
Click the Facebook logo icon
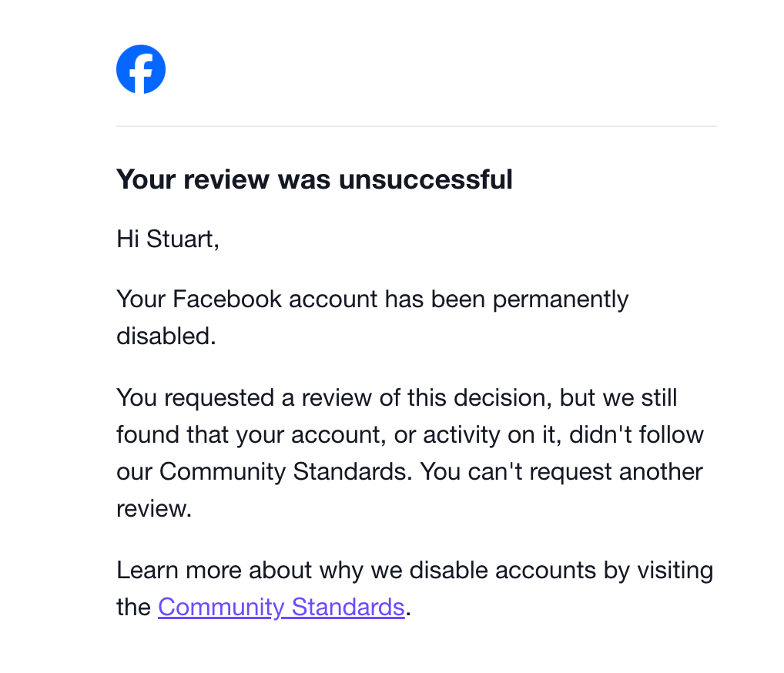[141, 69]
